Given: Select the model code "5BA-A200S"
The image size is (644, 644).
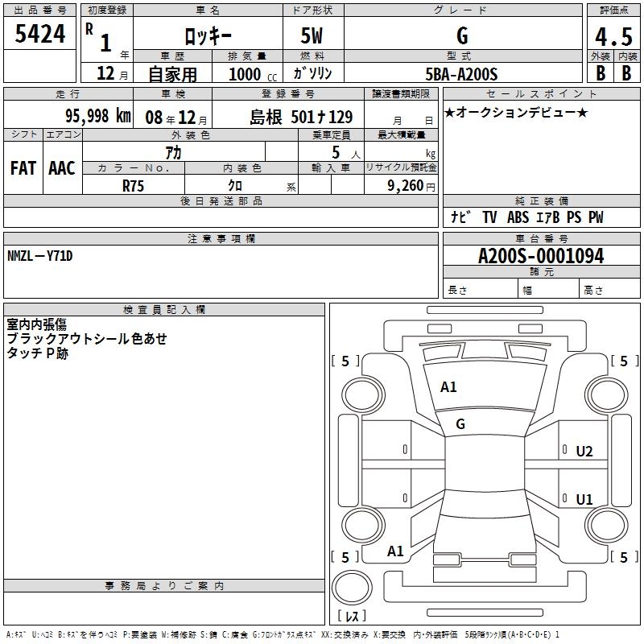Looking at the screenshot, I should coord(461,74).
